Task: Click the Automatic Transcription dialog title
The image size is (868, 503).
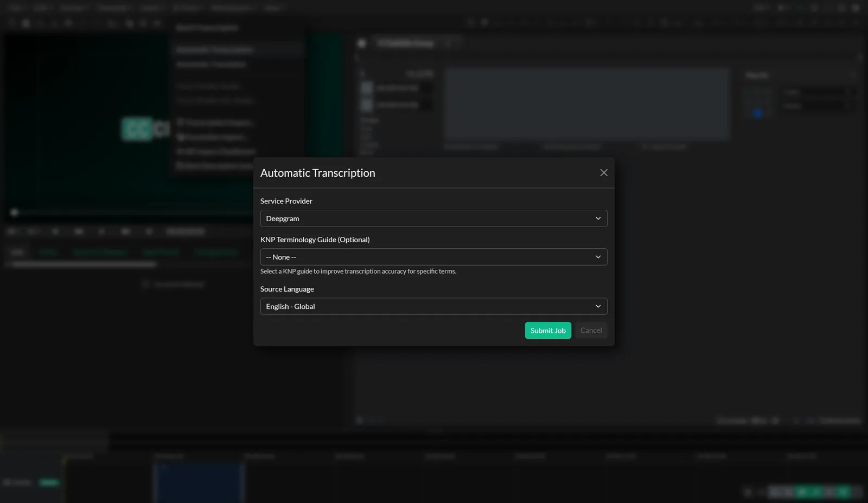Action: [x=317, y=173]
